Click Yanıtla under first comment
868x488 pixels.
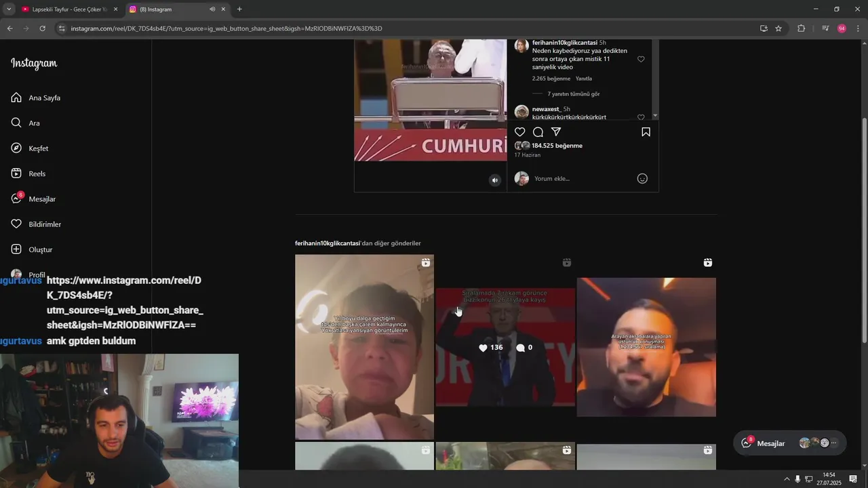click(584, 79)
